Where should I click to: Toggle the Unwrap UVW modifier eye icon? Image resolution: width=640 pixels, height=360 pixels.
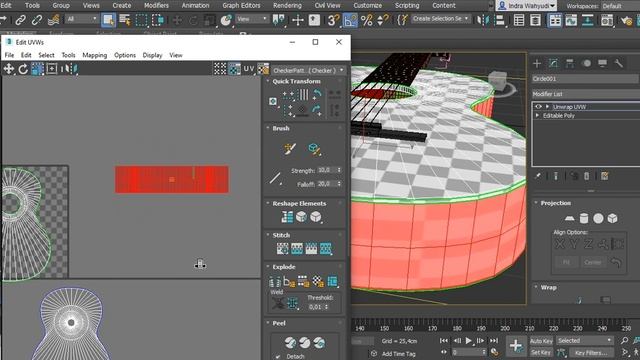pyautogui.click(x=538, y=107)
